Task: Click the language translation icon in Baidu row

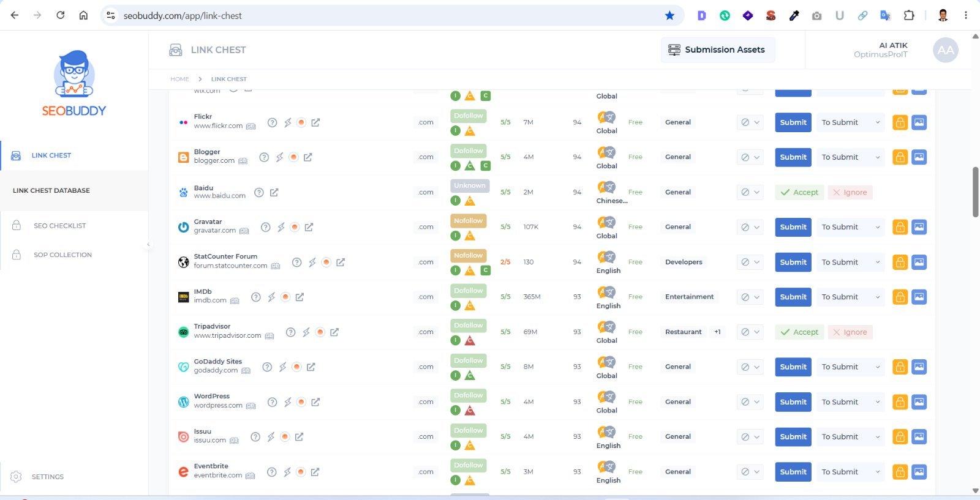Action: pos(606,187)
